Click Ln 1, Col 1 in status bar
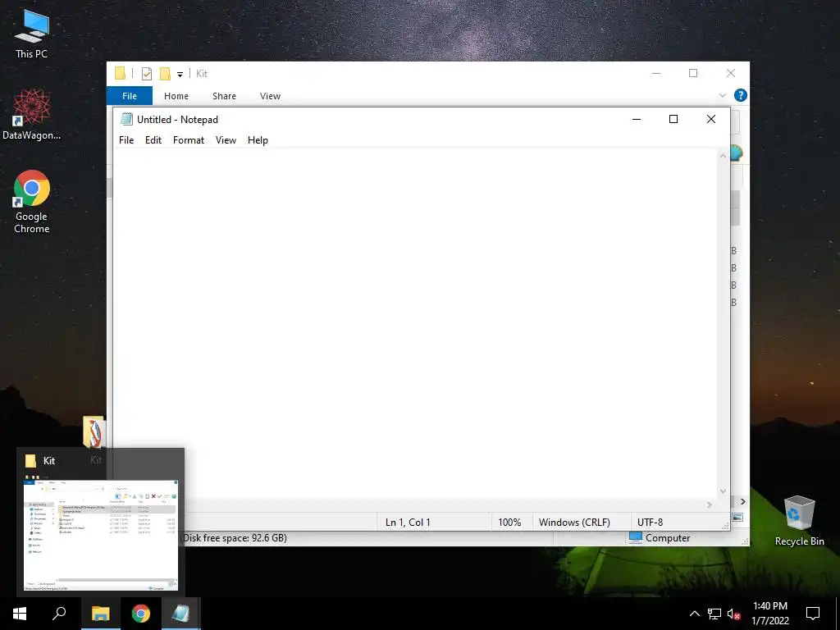 click(x=408, y=523)
